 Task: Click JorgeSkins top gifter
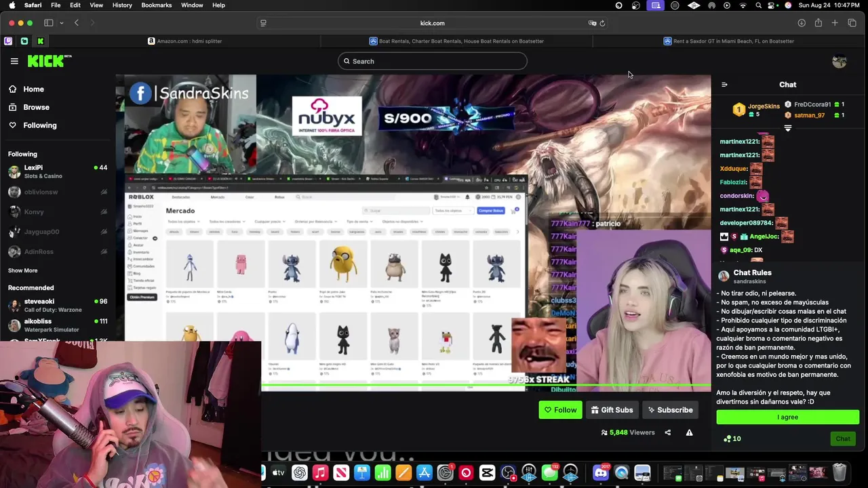coord(764,106)
